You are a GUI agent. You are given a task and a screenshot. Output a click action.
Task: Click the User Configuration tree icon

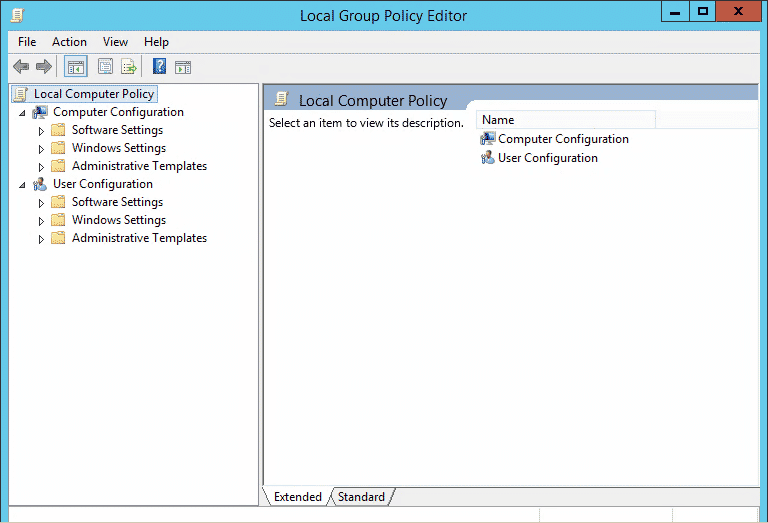coord(40,184)
